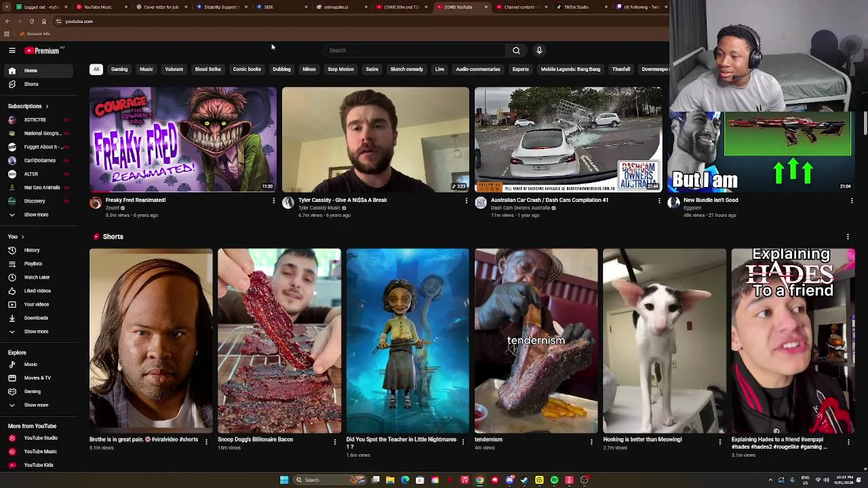Open Explaining Hades to a friend short
868x488 pixels.
tap(793, 341)
